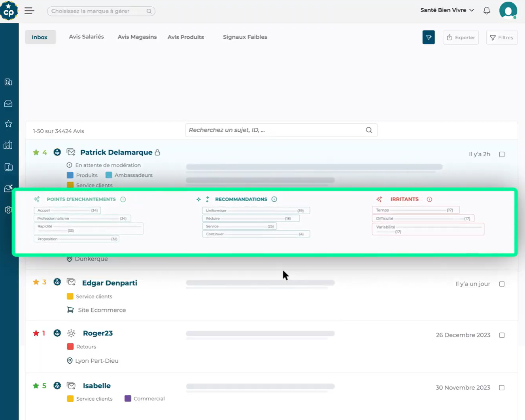Open settings via the gear icon
This screenshot has height=420, width=525.
pos(8,210)
